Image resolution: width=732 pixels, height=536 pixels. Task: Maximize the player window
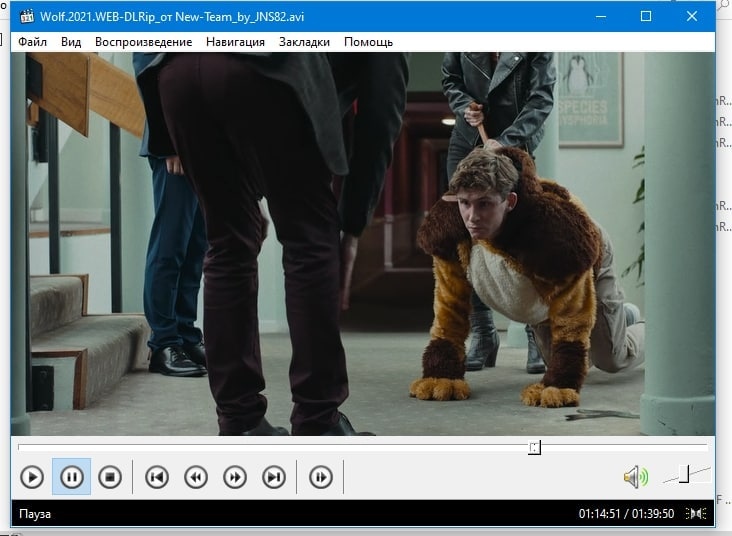(646, 16)
